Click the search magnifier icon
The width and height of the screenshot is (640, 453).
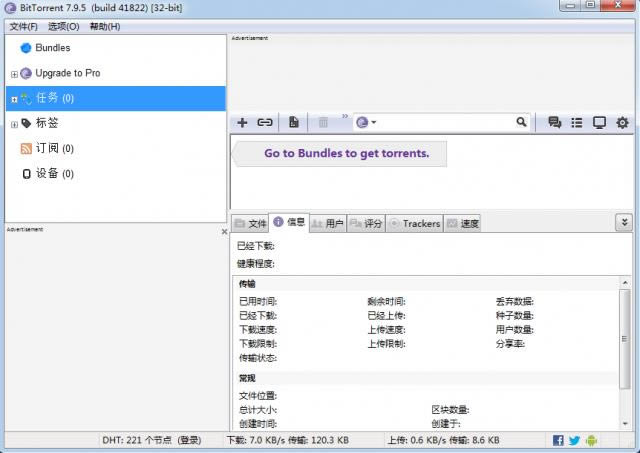521,122
